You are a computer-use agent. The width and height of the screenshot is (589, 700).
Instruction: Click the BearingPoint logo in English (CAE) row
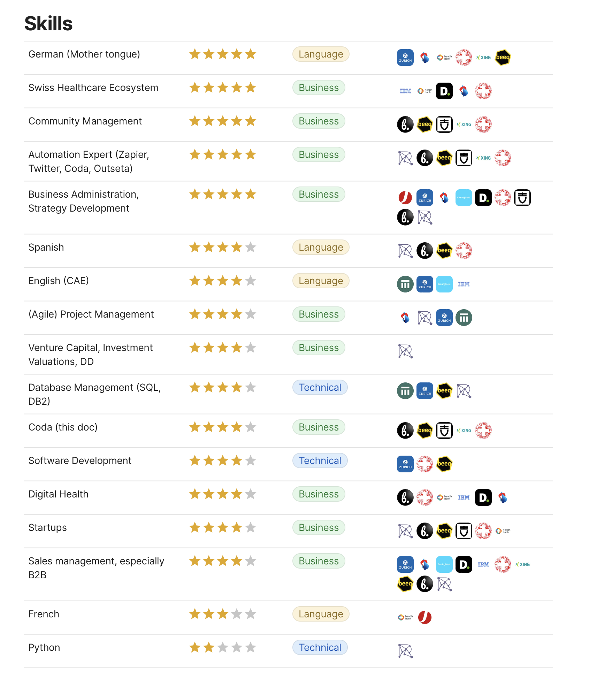coord(444,284)
